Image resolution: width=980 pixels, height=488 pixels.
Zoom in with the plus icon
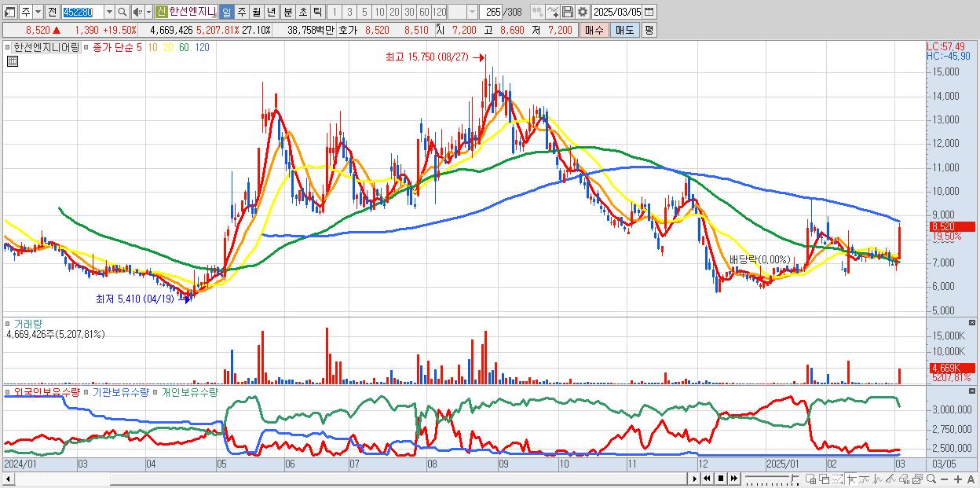click(x=957, y=479)
